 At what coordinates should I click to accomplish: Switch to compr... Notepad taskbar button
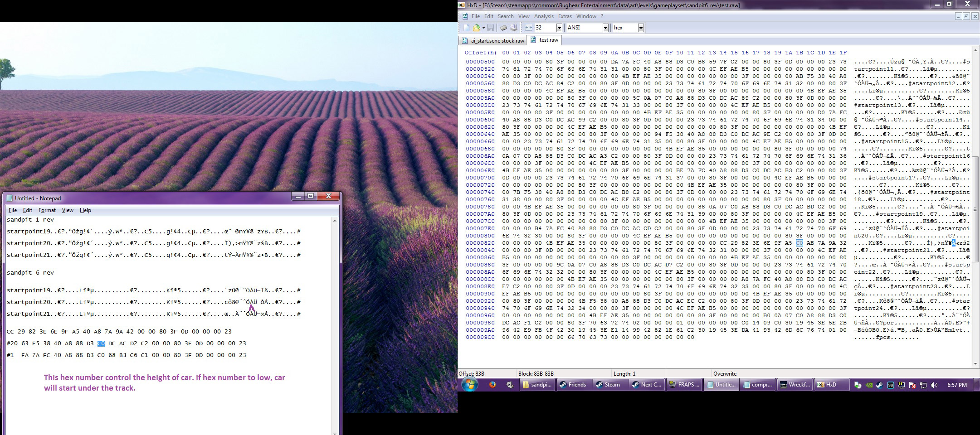[758, 385]
